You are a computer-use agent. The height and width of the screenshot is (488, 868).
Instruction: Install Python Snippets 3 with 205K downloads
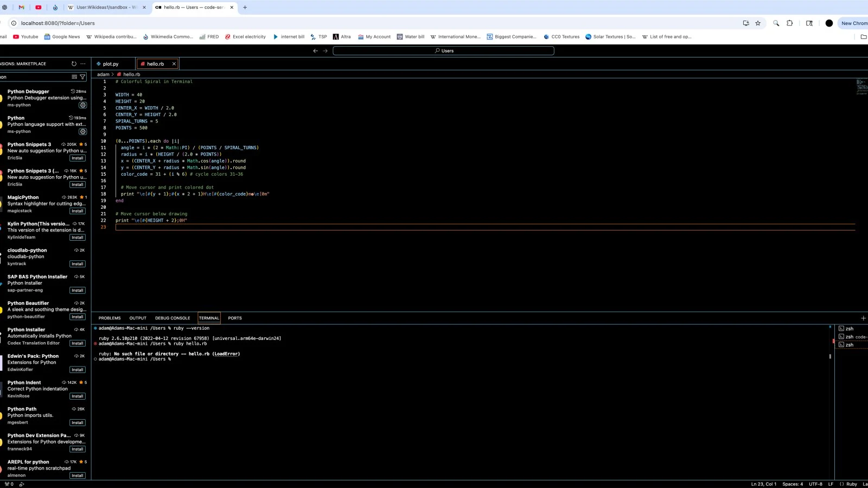(78, 158)
